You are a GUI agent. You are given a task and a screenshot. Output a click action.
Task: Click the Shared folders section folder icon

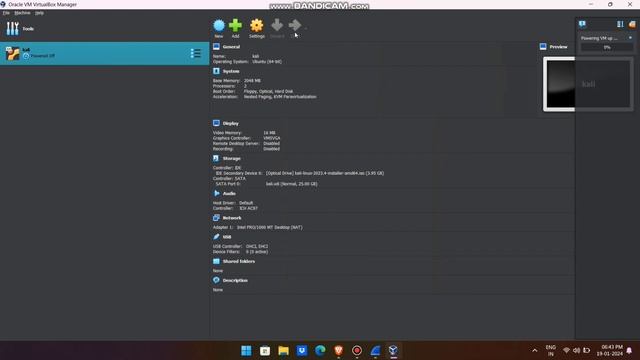[216, 261]
